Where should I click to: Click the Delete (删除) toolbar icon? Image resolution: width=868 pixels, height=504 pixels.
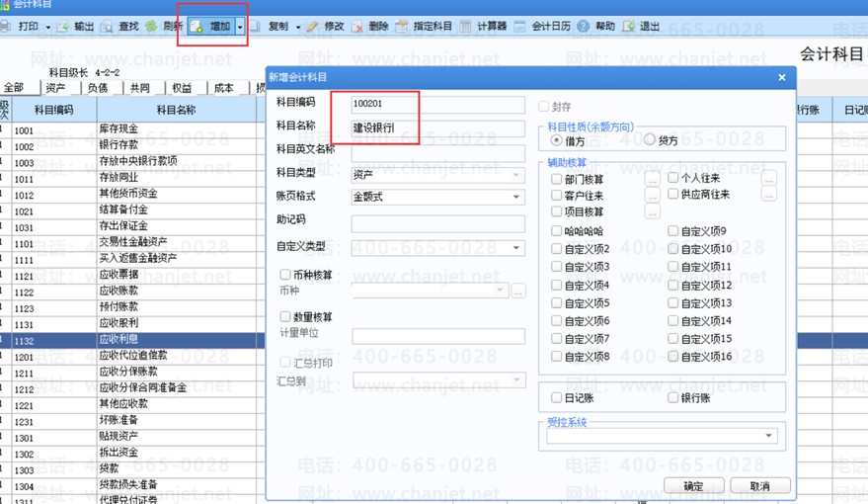(x=357, y=26)
